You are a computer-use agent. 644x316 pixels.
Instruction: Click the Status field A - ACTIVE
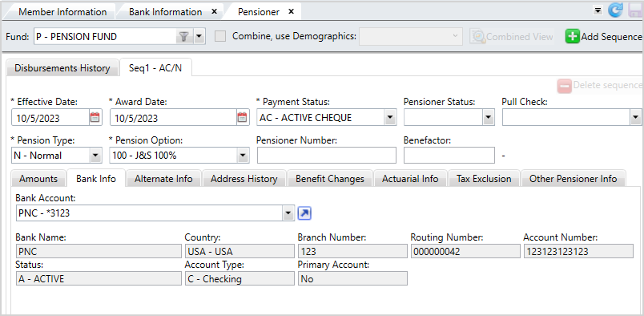point(99,278)
